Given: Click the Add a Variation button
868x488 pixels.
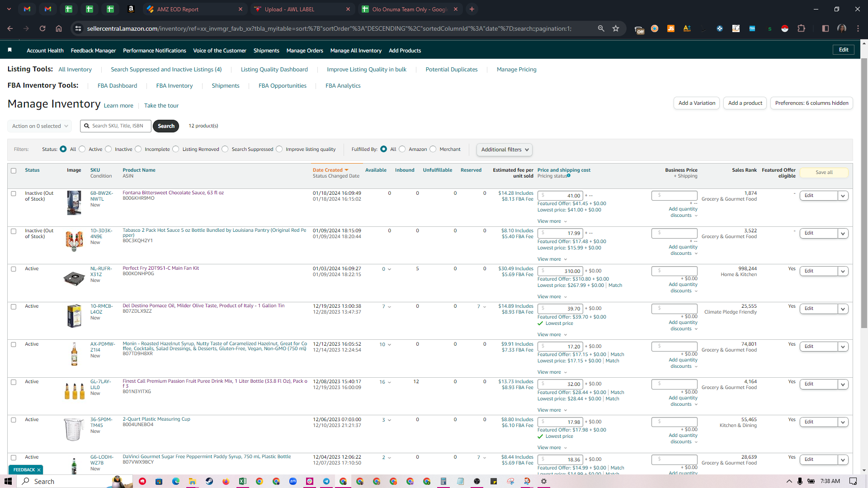Looking at the screenshot, I should (x=697, y=103).
